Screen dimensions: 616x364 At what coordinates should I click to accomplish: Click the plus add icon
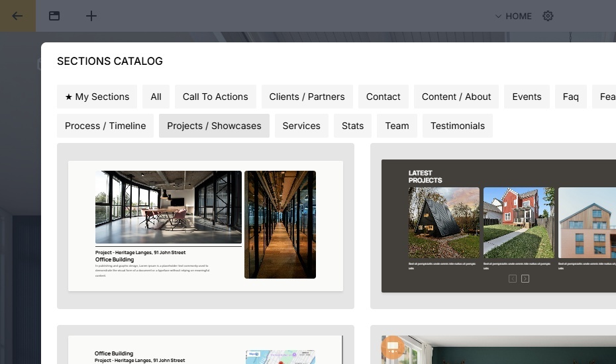point(91,16)
